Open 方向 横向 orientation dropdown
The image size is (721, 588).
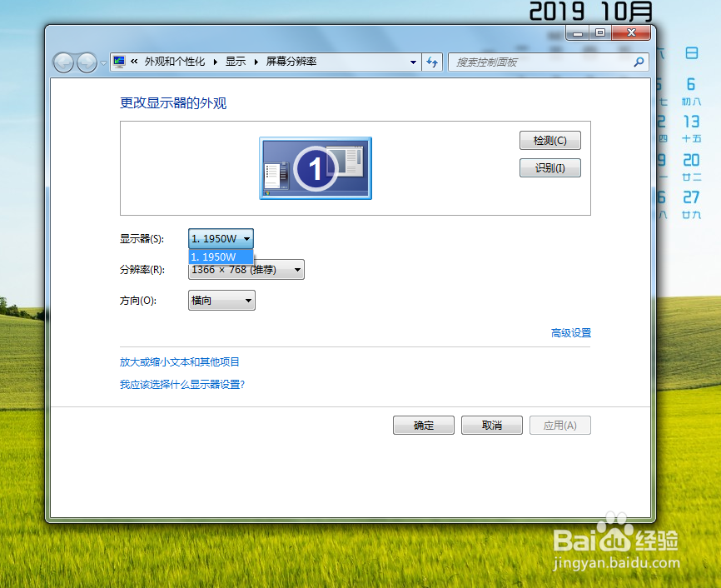tap(221, 301)
